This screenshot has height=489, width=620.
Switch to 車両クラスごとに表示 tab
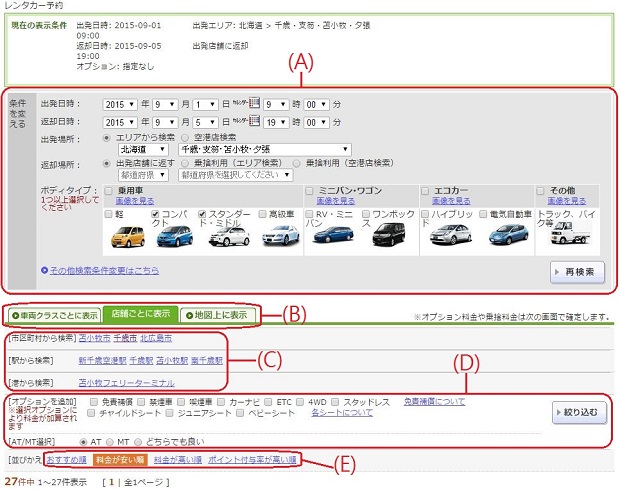55,315
